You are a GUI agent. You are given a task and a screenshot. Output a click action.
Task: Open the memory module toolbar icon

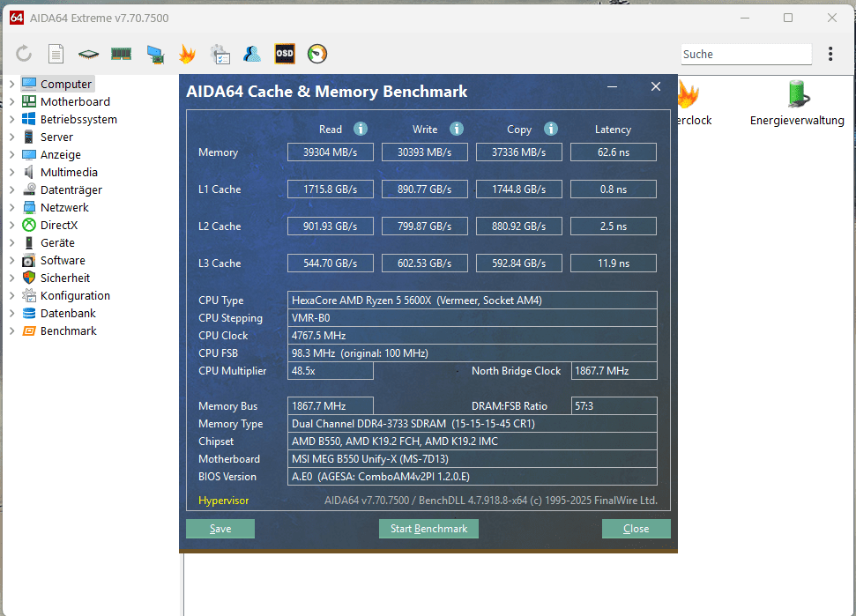(x=121, y=54)
